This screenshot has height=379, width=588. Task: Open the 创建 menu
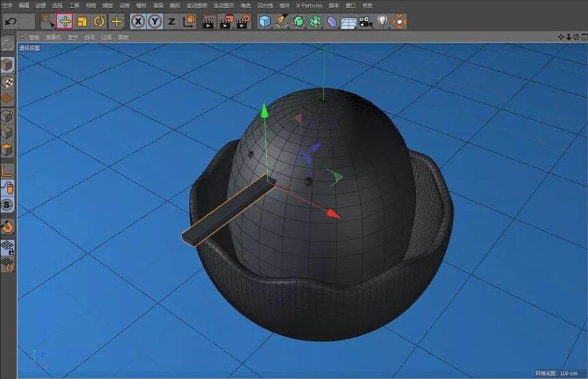(x=40, y=5)
